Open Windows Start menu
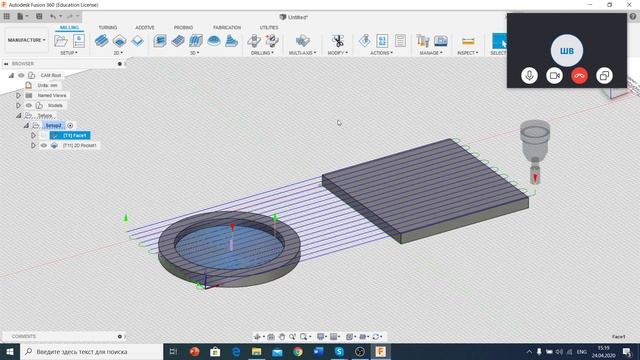 10,351
